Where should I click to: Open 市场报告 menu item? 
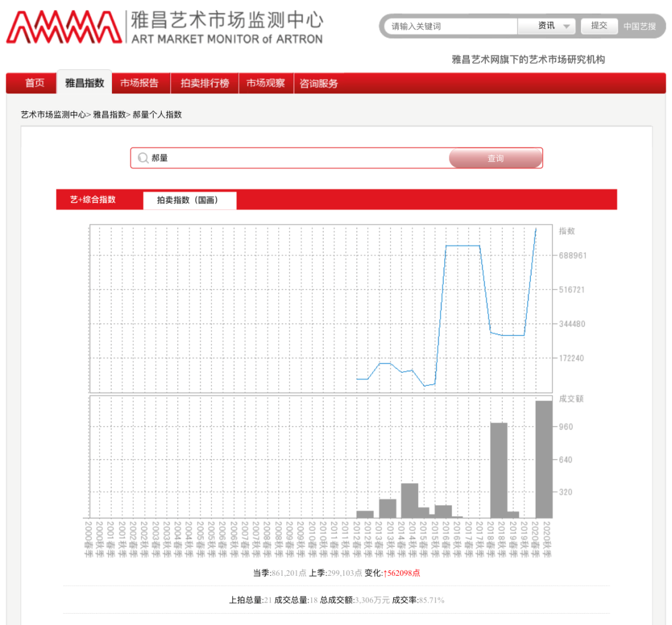click(139, 83)
